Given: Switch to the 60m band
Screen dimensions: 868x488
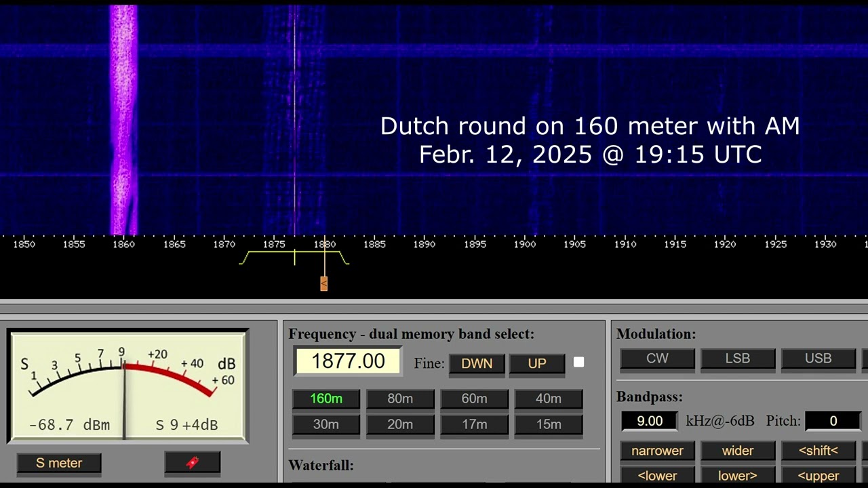Looking at the screenshot, I should tap(474, 399).
